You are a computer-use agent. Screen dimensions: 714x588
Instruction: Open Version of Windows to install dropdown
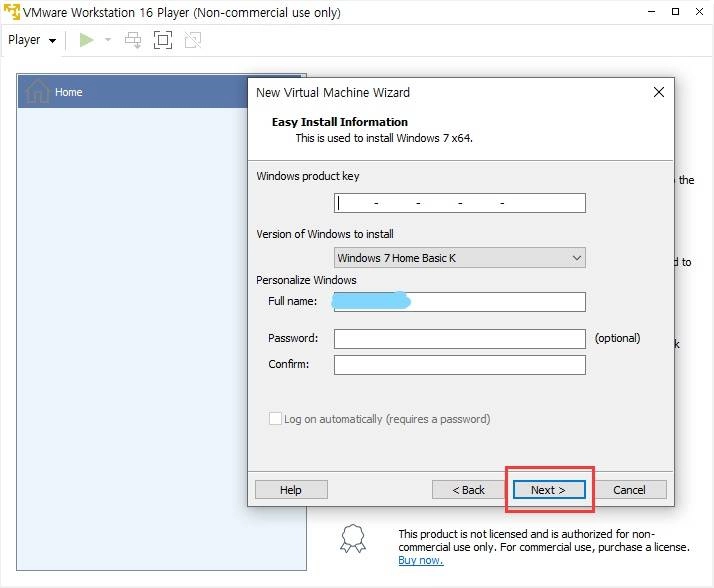coord(459,258)
